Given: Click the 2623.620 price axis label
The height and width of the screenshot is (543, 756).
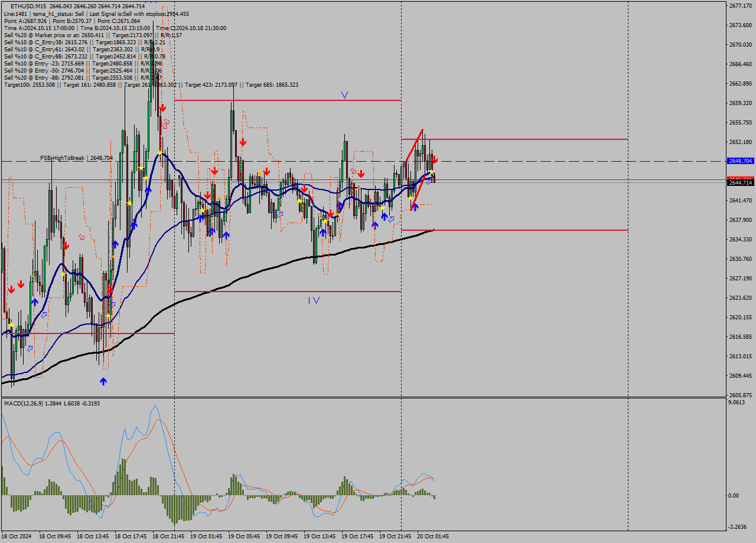Looking at the screenshot, I should [x=740, y=298].
